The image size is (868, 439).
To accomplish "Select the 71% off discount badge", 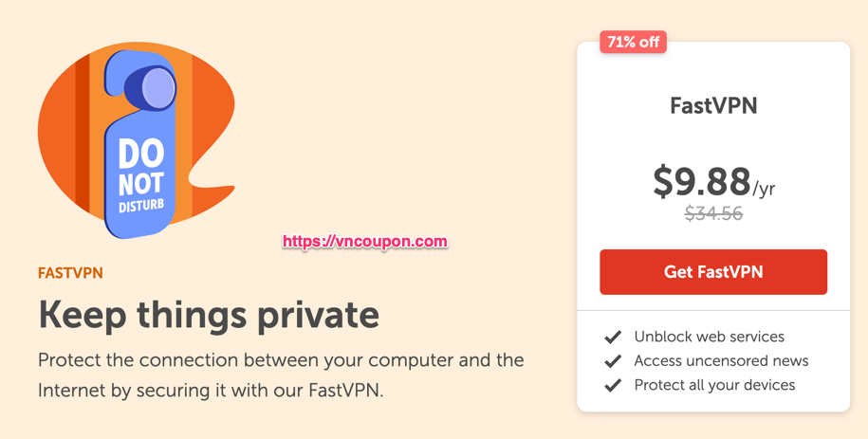I will pos(633,42).
